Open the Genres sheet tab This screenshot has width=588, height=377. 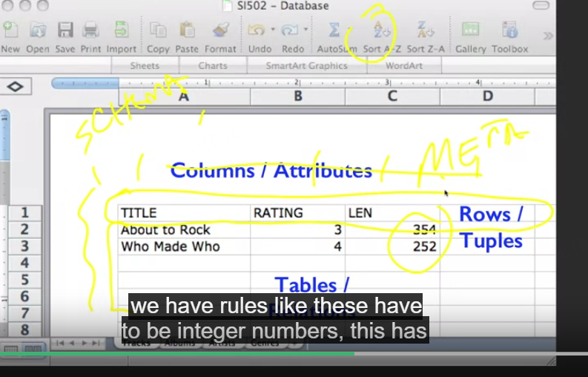point(265,343)
